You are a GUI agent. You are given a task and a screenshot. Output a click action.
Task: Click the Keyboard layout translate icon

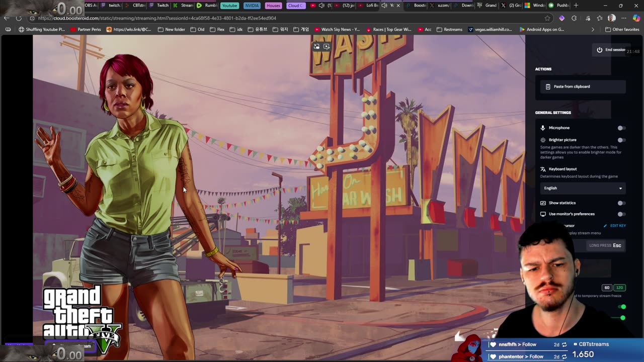click(543, 169)
